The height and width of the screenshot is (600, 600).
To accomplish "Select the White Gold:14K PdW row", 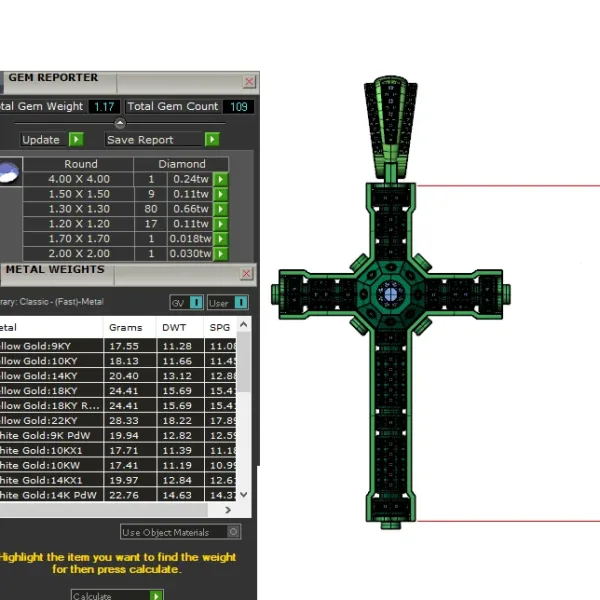I will point(118,495).
